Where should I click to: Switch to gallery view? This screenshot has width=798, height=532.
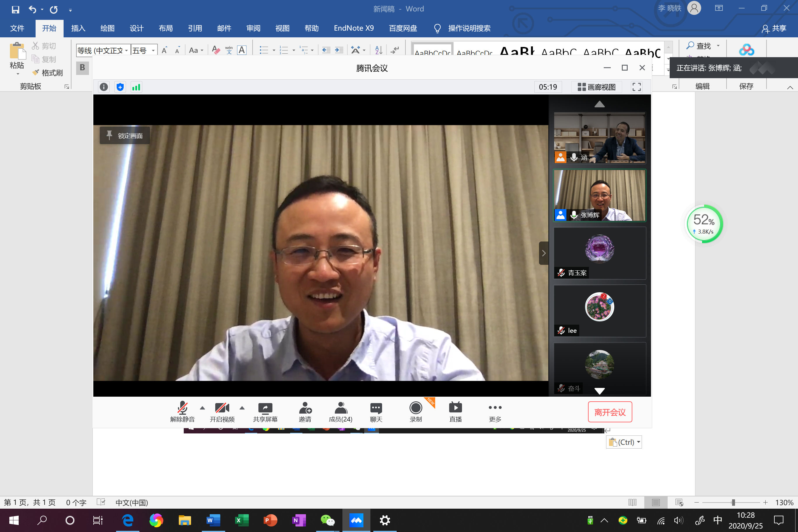(596, 87)
